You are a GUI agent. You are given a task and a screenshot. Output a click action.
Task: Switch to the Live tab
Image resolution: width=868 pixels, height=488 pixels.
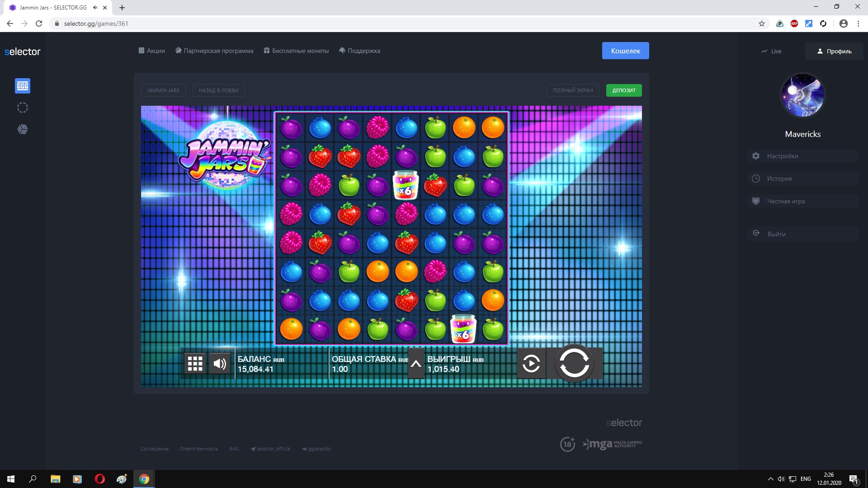(x=771, y=51)
